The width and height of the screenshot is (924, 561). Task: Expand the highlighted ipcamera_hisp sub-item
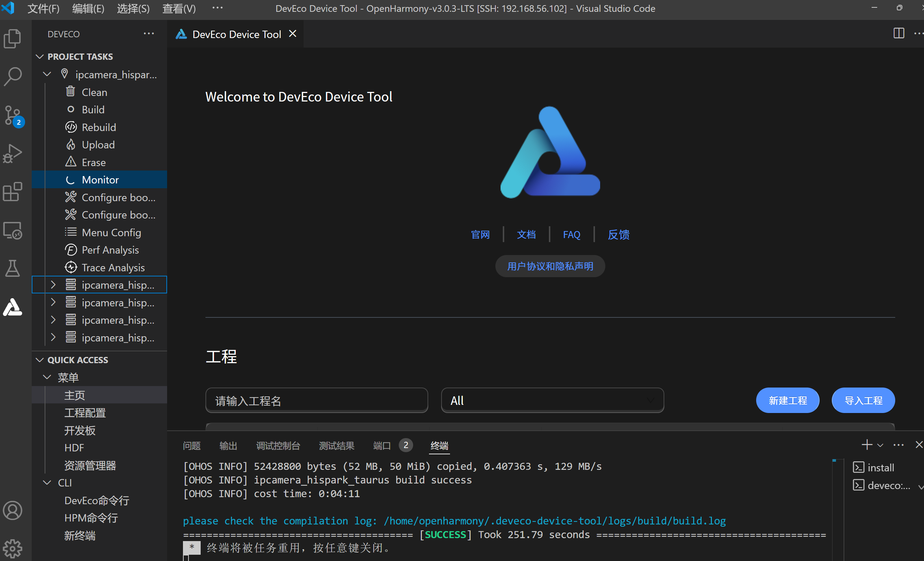(x=53, y=285)
